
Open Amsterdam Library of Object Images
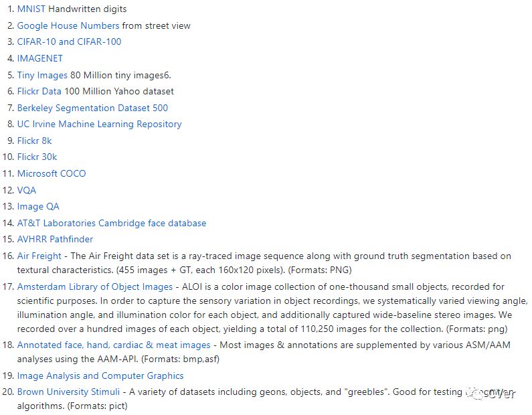(94, 287)
